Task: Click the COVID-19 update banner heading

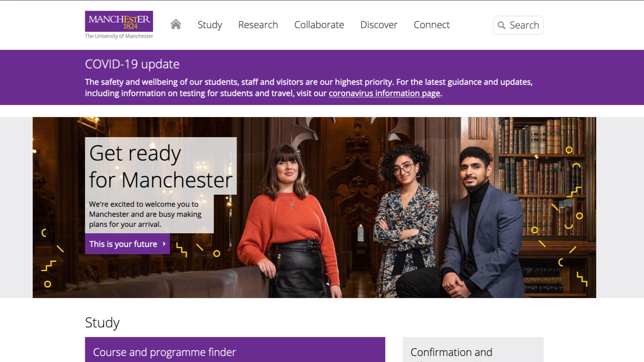Action: [132, 64]
